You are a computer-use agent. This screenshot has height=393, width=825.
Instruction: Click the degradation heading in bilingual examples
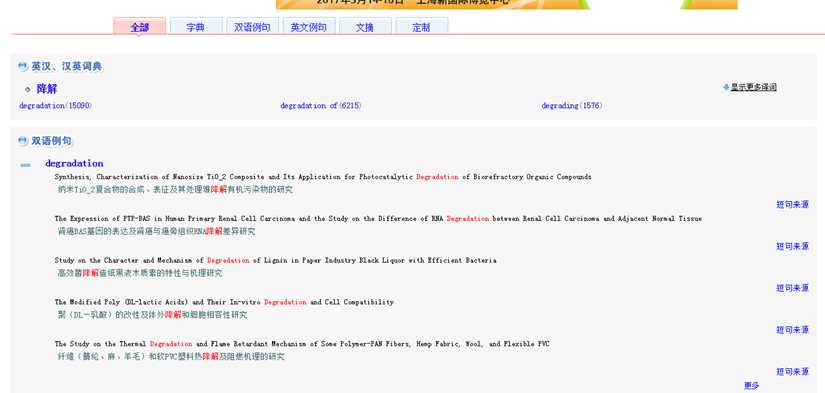click(x=74, y=163)
